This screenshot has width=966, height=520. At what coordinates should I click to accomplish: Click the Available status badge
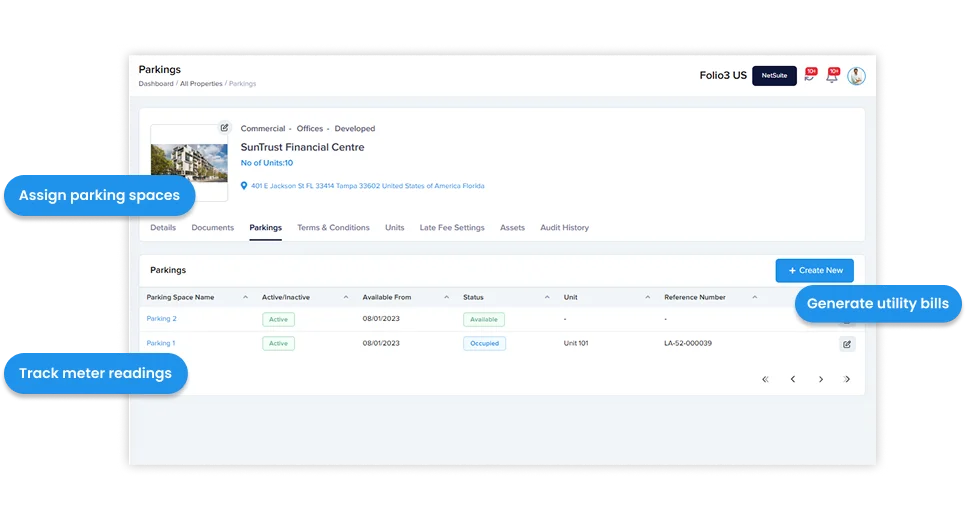[x=484, y=319]
